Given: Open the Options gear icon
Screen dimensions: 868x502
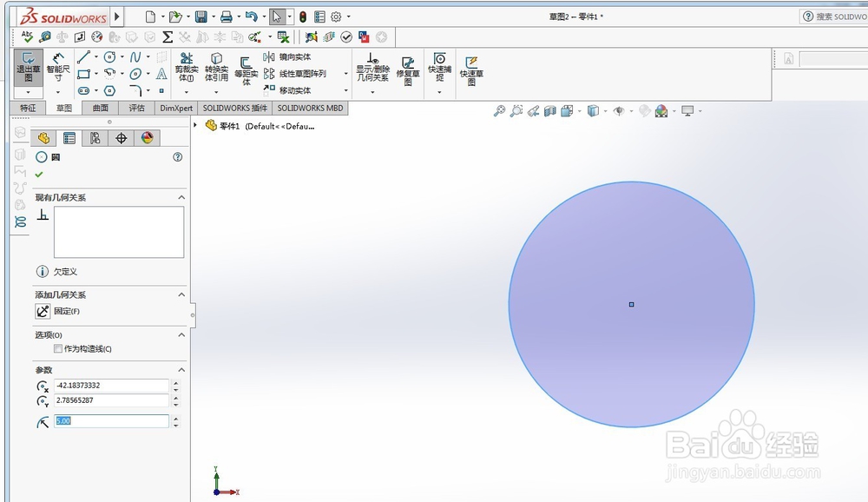Looking at the screenshot, I should (x=336, y=17).
